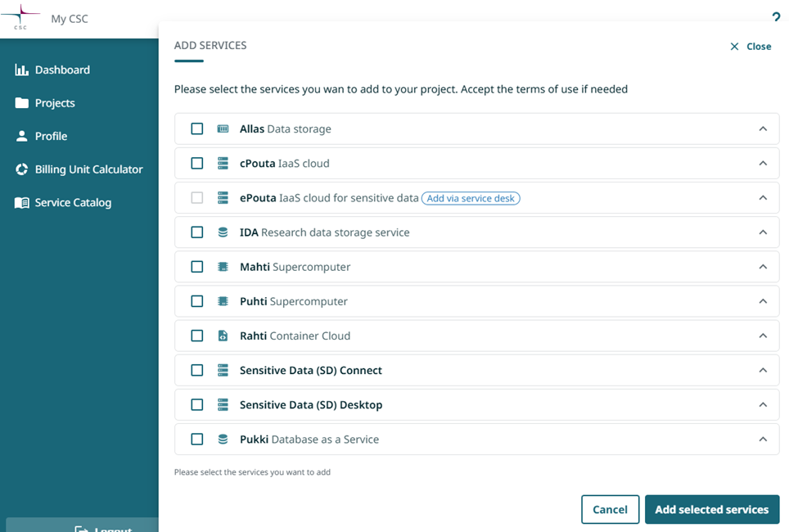Select the Puhti Supercomputer checkbox

click(x=197, y=301)
